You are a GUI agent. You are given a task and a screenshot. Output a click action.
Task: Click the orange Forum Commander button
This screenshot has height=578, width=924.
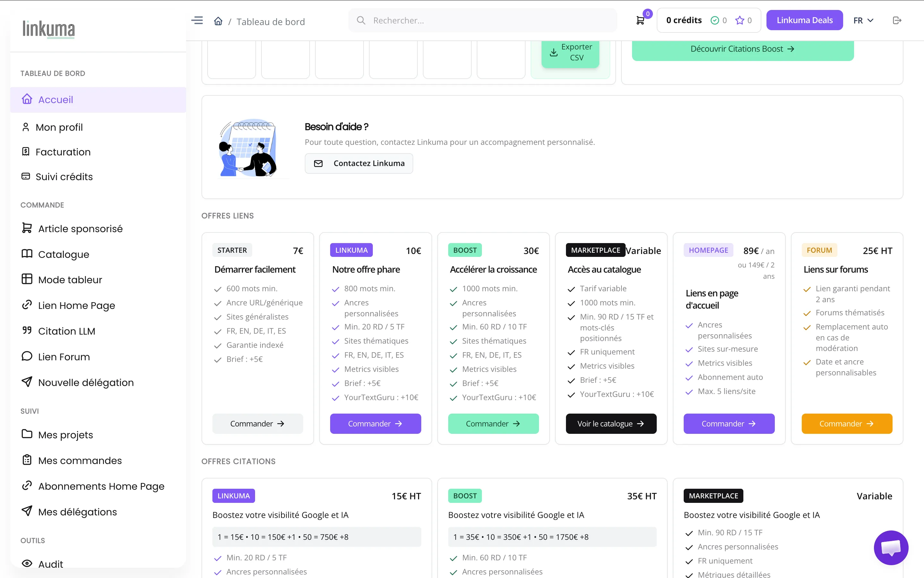[x=847, y=424]
